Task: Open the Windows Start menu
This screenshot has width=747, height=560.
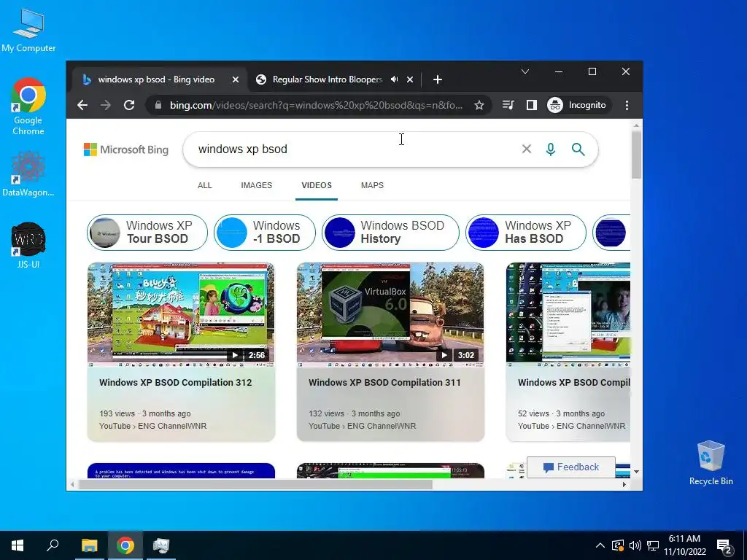Action: [18, 545]
